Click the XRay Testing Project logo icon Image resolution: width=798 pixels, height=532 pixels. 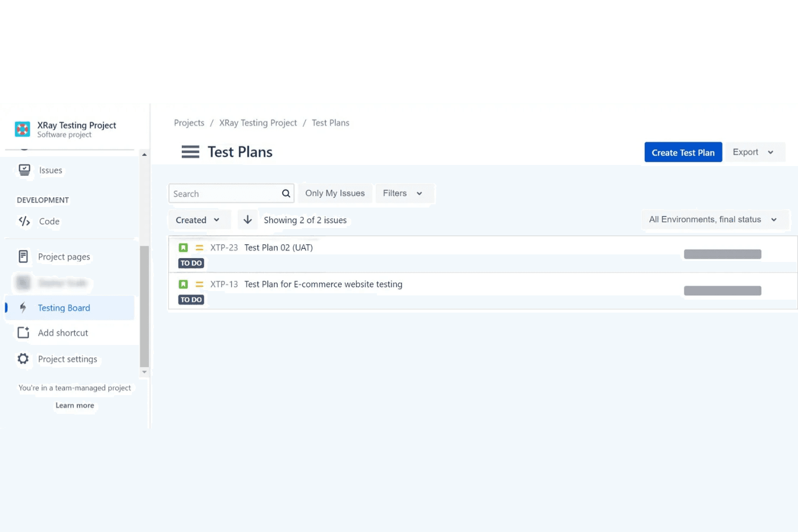coord(22,129)
